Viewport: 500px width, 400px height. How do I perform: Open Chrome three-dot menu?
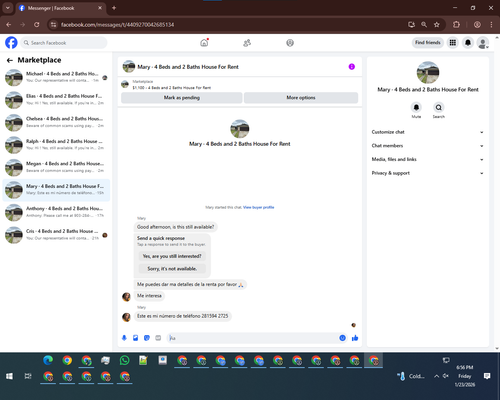point(491,25)
